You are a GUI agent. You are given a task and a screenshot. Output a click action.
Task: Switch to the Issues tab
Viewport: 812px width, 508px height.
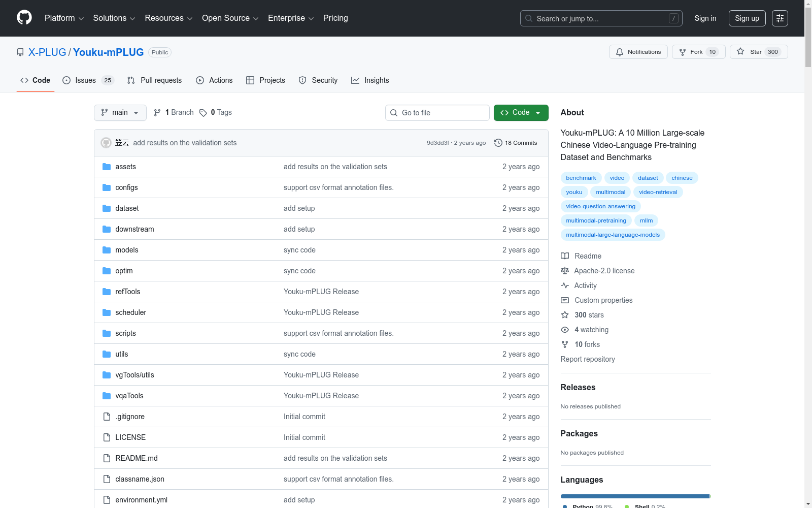point(88,80)
